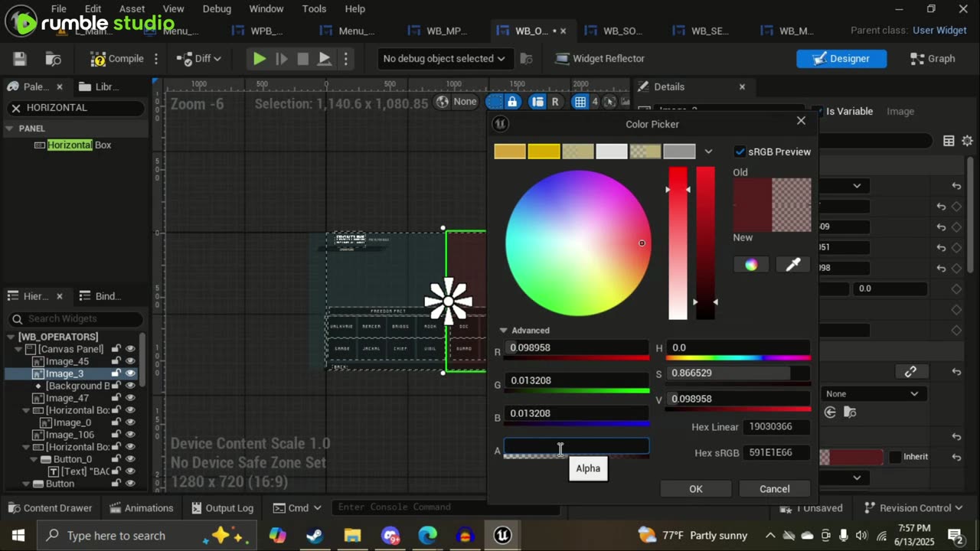Image resolution: width=980 pixels, height=551 pixels.
Task: Click the Compile blueprint button
Action: click(117, 59)
